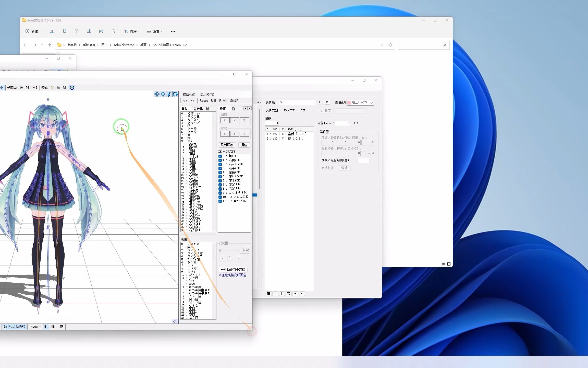Toggle the 轮廓线 outline button
Image resolution: width=588 pixels, height=368 pixels.
point(20,327)
